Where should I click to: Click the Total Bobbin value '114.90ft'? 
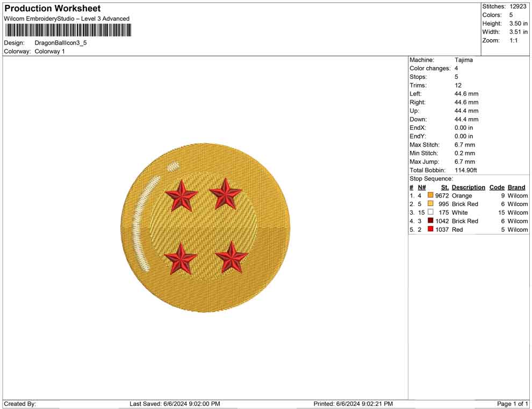pyautogui.click(x=466, y=170)
